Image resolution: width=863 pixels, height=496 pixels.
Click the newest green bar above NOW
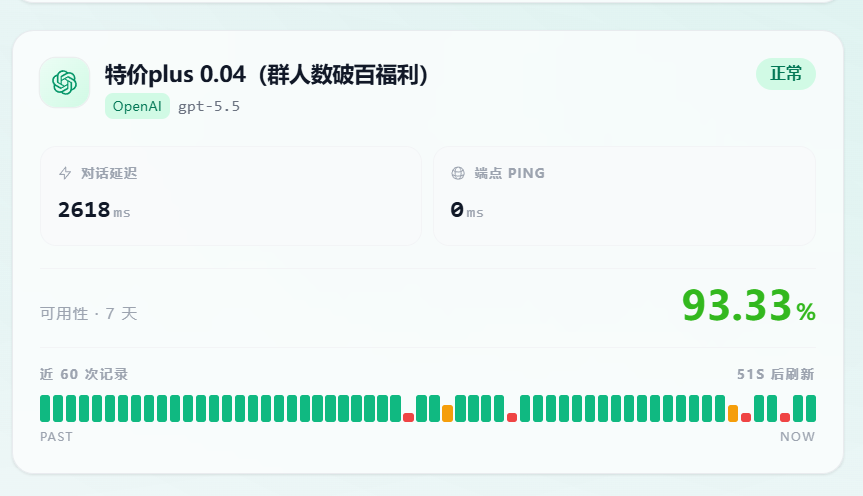coord(811,408)
